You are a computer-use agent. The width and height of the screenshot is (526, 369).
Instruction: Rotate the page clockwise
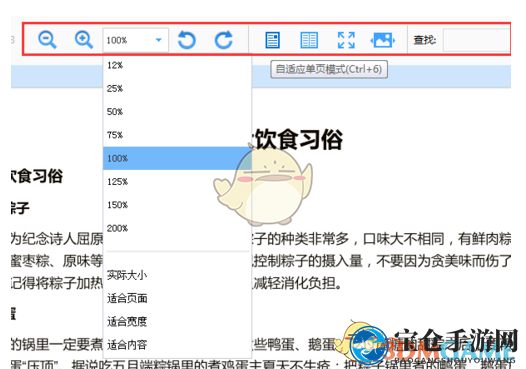coord(224,40)
